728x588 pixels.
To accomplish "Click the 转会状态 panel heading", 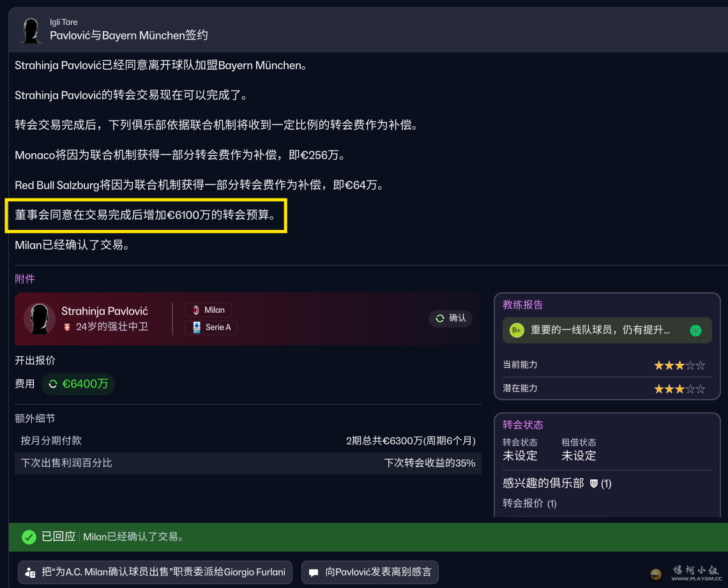I will (523, 425).
